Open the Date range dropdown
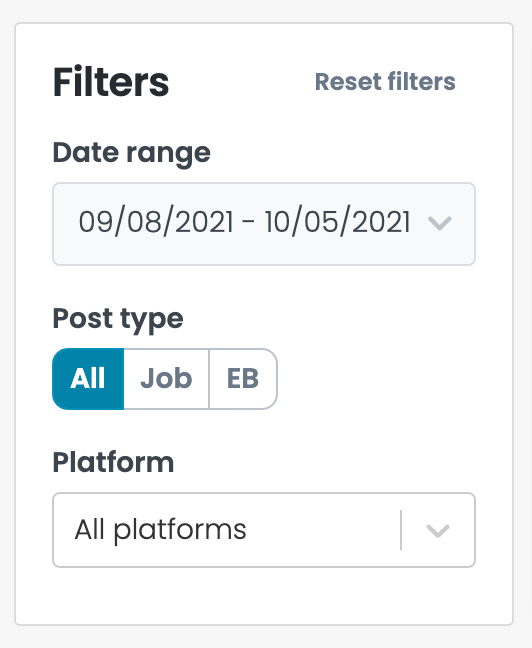The width and height of the screenshot is (532, 648). pos(264,224)
